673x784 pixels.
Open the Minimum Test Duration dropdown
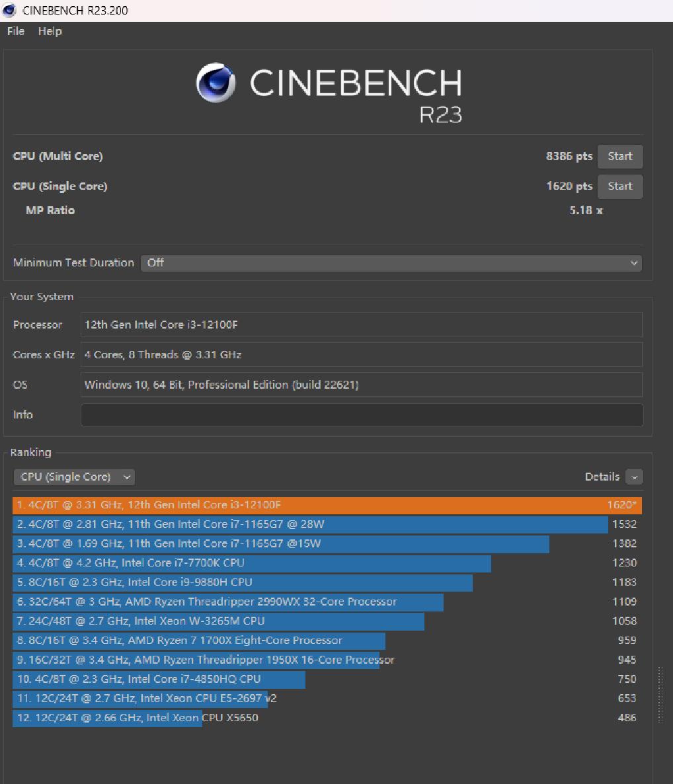(391, 262)
